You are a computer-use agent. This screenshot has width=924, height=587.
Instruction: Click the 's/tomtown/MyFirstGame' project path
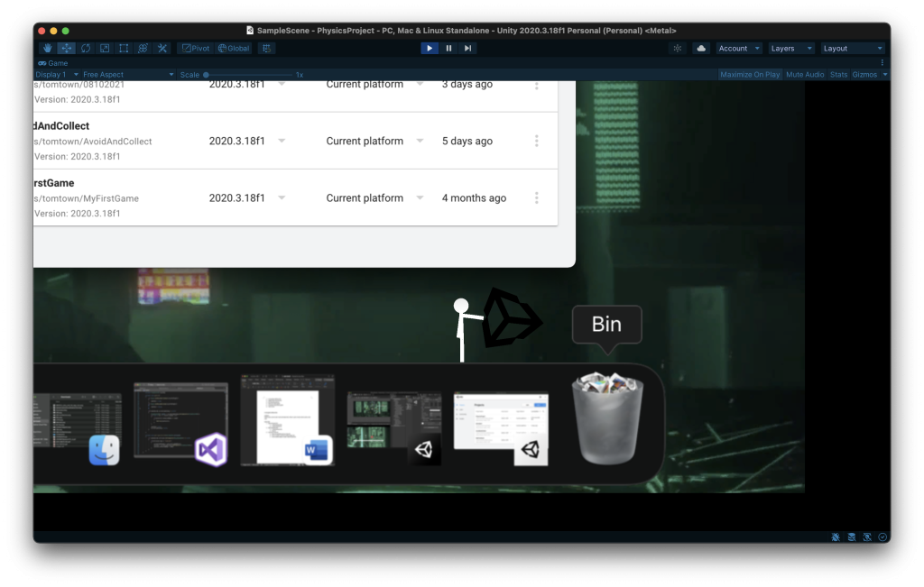tap(86, 198)
